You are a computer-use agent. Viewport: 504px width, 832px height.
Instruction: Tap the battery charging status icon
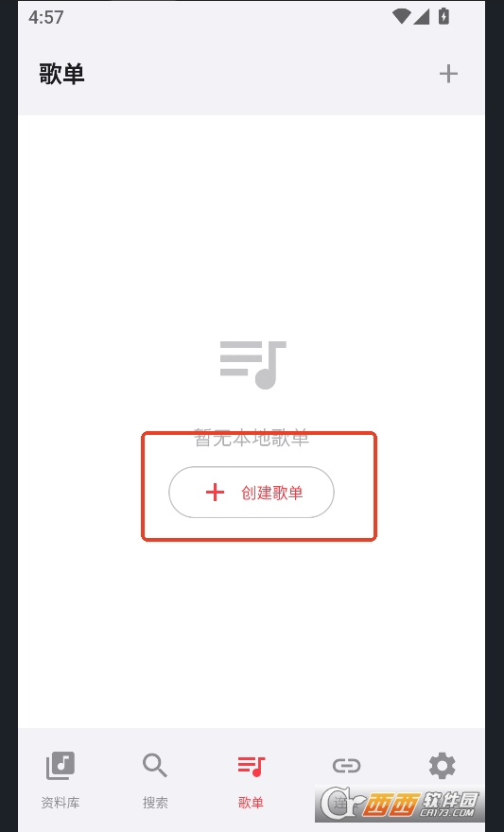pyautogui.click(x=444, y=17)
